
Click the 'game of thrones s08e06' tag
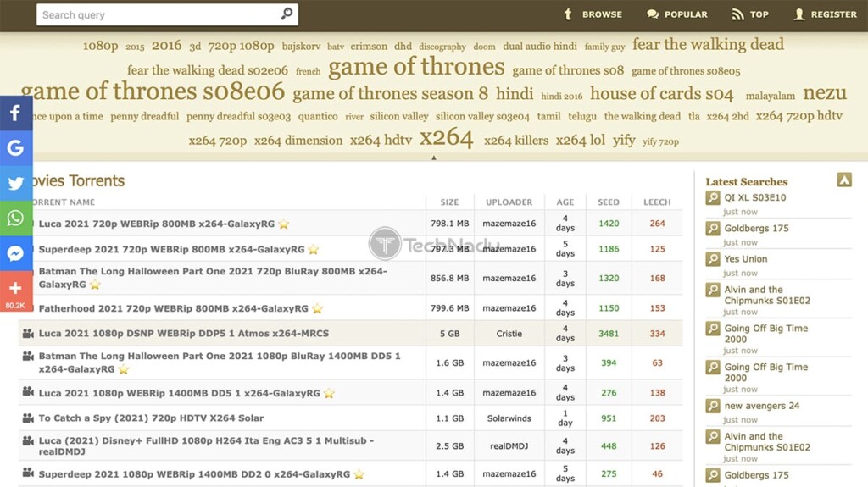(x=153, y=91)
